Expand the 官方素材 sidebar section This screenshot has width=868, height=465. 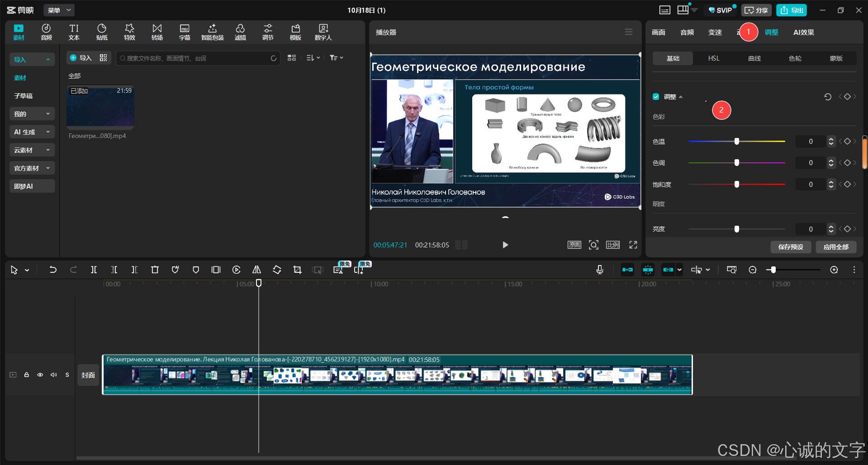(x=32, y=168)
